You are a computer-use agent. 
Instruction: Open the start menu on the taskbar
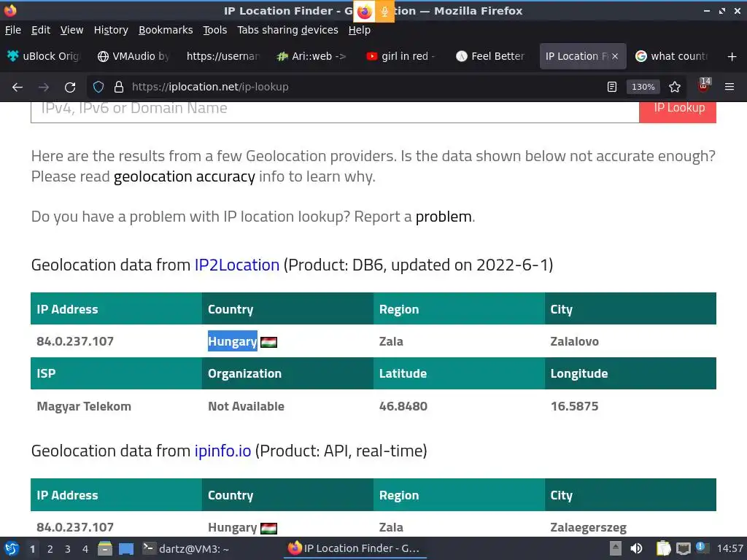[x=11, y=548]
